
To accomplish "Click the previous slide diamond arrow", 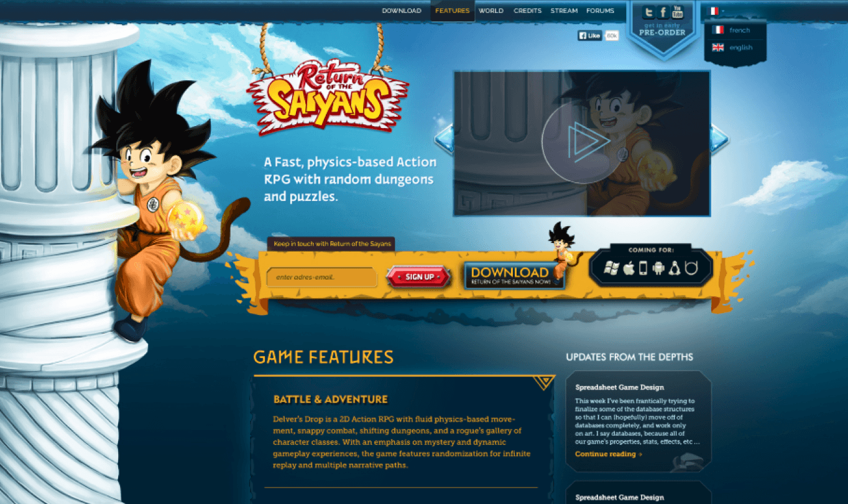I will point(444,139).
